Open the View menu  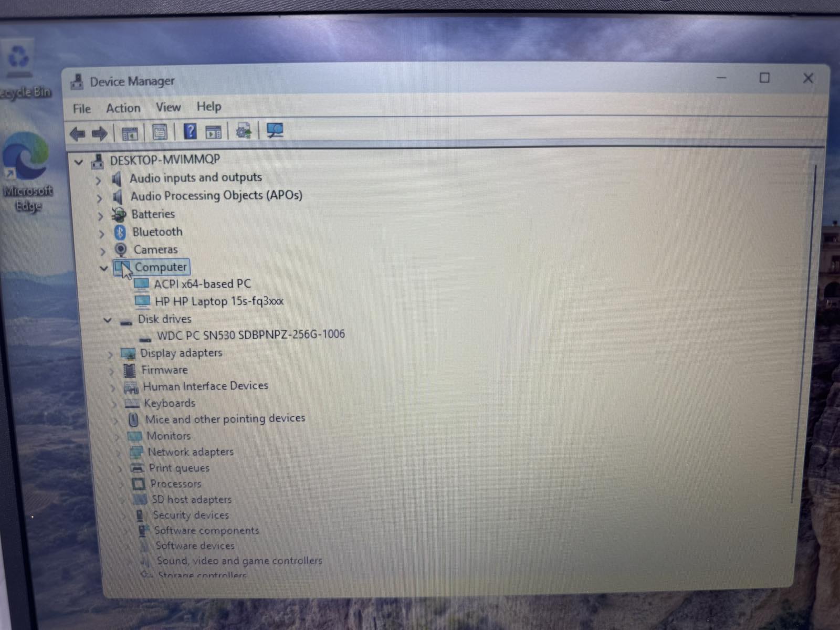click(x=168, y=107)
